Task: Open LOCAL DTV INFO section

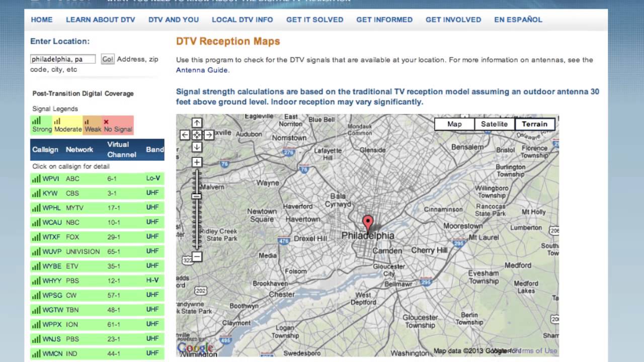Action: tap(243, 20)
